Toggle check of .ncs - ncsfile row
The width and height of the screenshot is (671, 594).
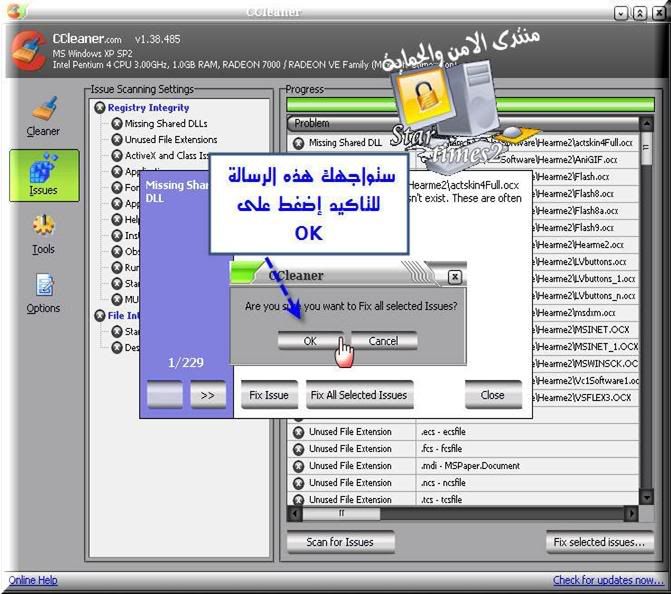click(299, 483)
